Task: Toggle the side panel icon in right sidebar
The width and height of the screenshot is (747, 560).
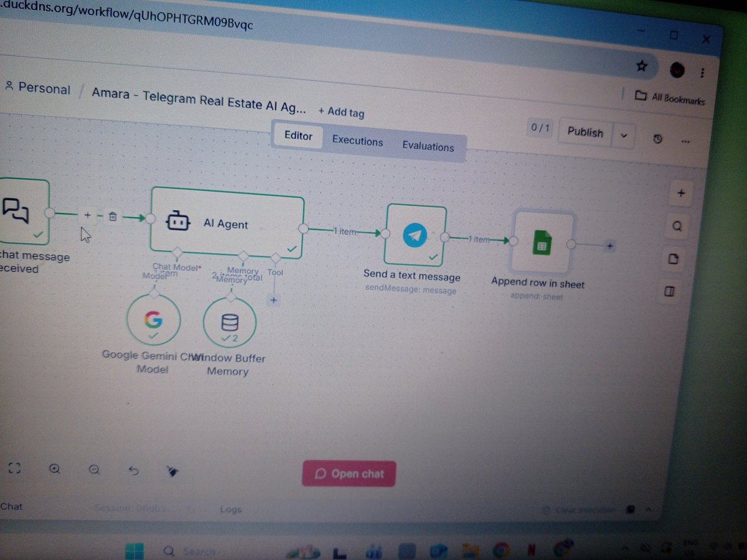Action: (x=669, y=291)
